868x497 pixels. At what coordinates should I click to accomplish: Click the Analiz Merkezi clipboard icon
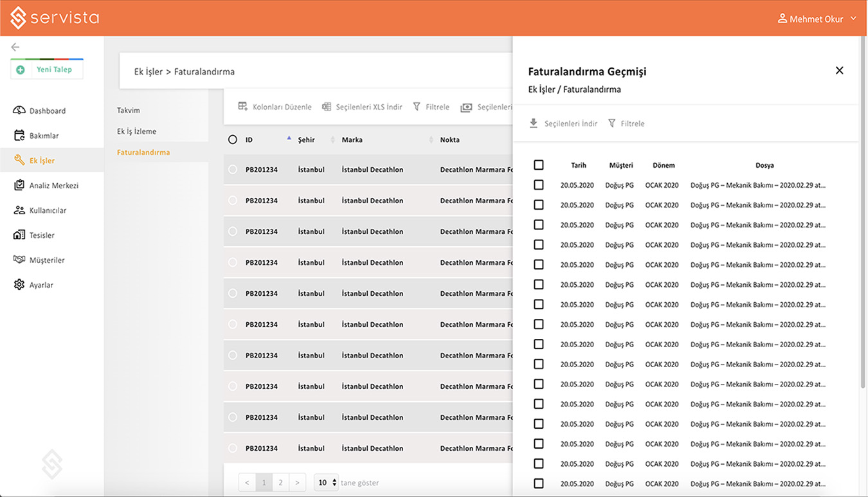point(19,185)
